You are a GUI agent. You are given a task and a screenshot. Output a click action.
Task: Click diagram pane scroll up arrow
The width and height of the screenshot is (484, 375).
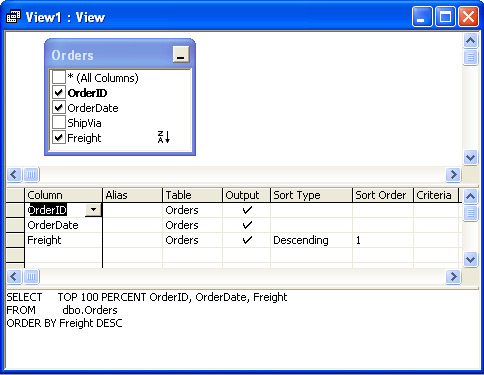(x=470, y=41)
